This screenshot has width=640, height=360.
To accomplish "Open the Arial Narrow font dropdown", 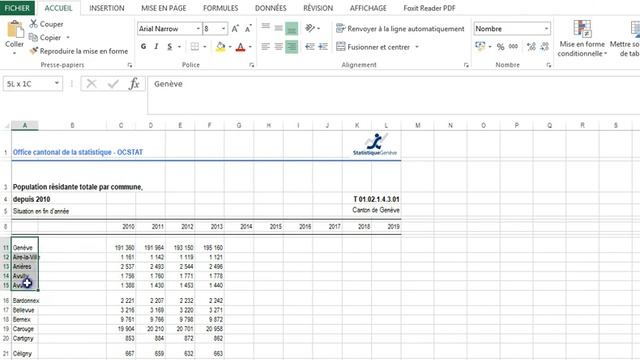I will click(x=198, y=29).
